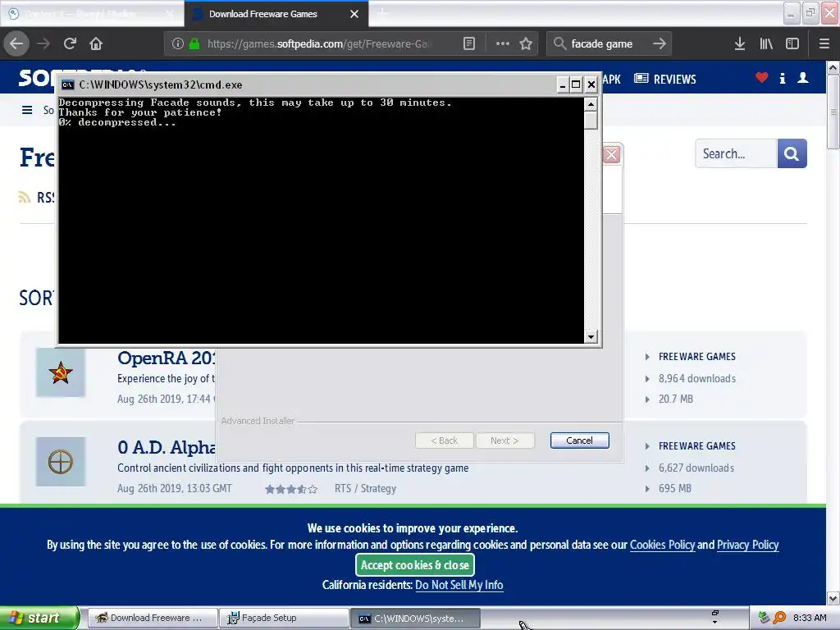The image size is (840, 630).
Task: Go back with the Firefox back arrow
Action: point(16,43)
